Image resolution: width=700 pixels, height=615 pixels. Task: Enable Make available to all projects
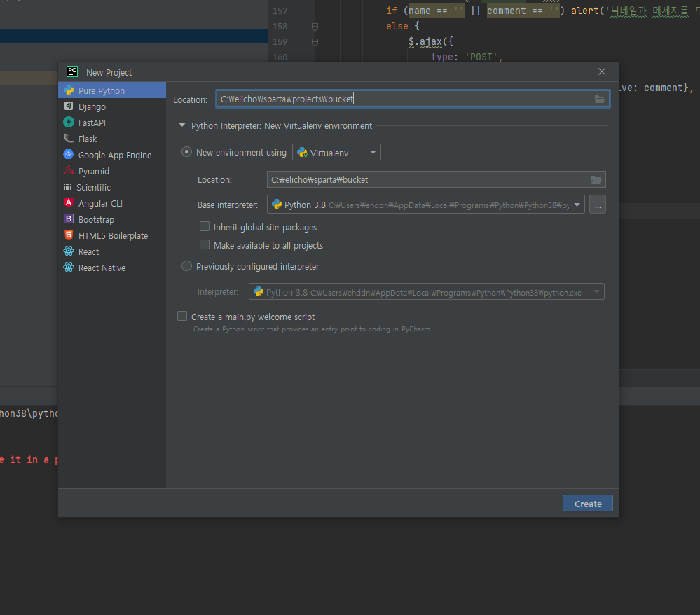[205, 245]
